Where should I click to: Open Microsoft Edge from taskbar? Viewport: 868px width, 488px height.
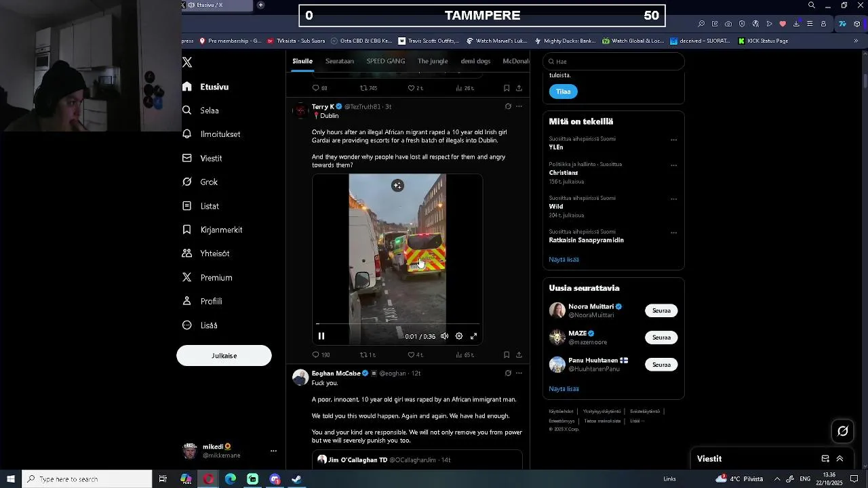[231, 479]
